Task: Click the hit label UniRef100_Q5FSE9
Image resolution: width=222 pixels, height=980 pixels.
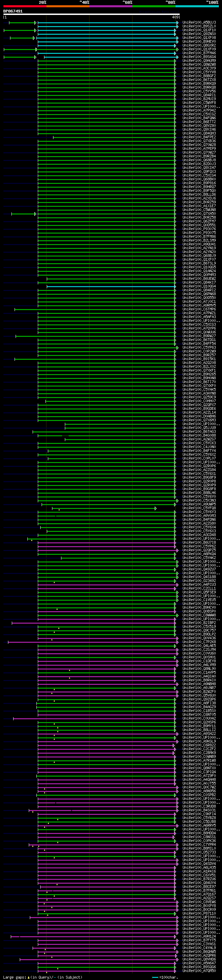Action: point(199,592)
